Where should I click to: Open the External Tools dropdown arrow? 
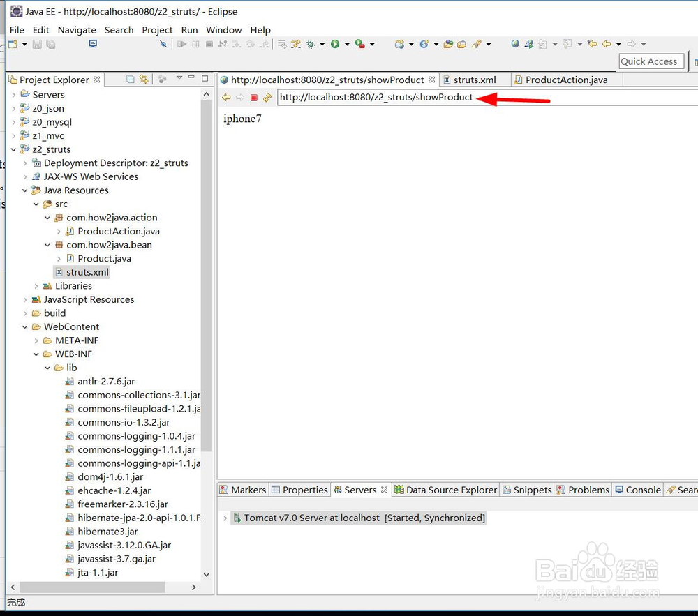[372, 44]
